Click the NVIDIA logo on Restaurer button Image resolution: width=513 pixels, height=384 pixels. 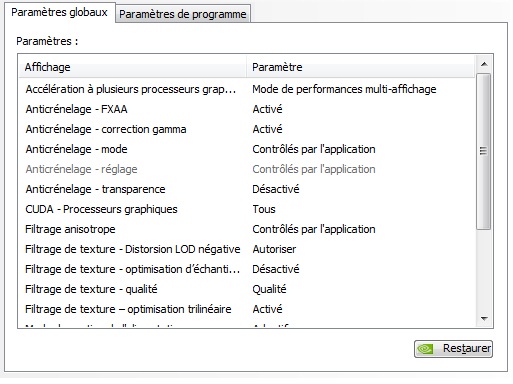pos(425,349)
